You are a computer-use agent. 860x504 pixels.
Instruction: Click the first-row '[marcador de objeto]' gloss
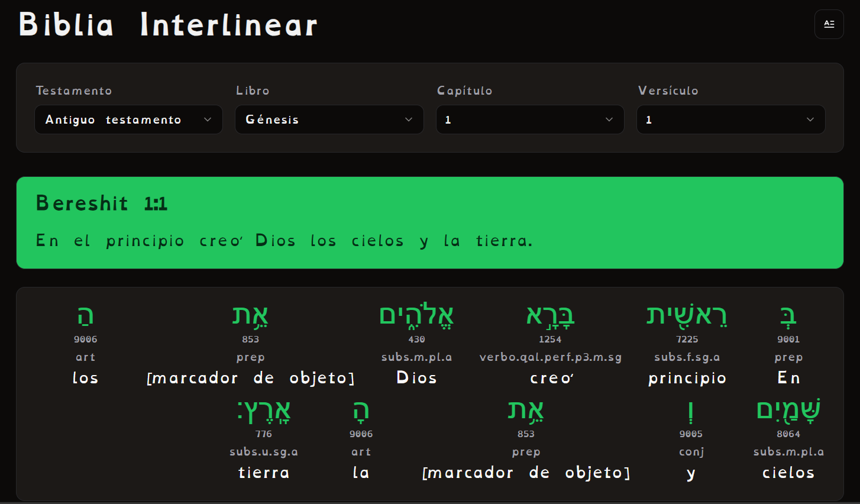tap(251, 378)
